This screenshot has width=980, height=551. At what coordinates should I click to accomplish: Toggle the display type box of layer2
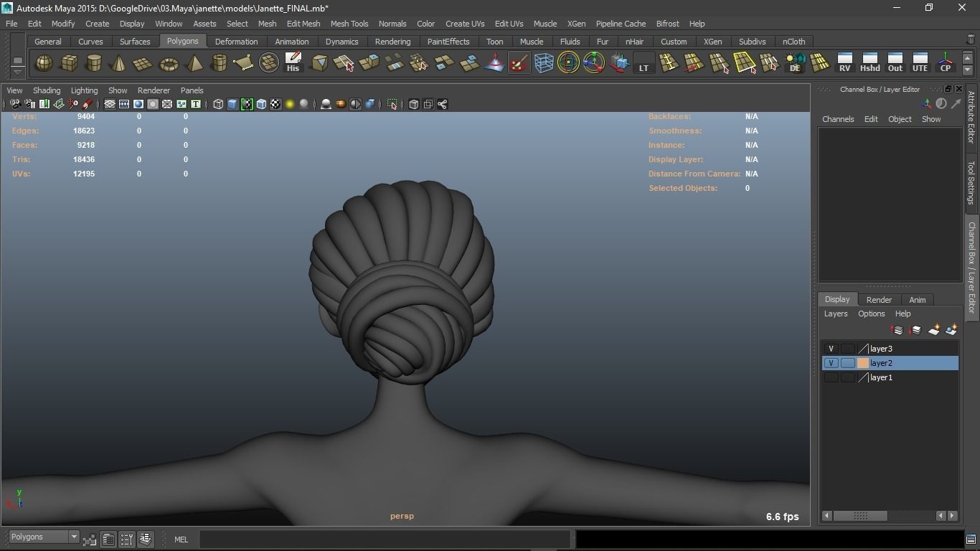click(847, 363)
